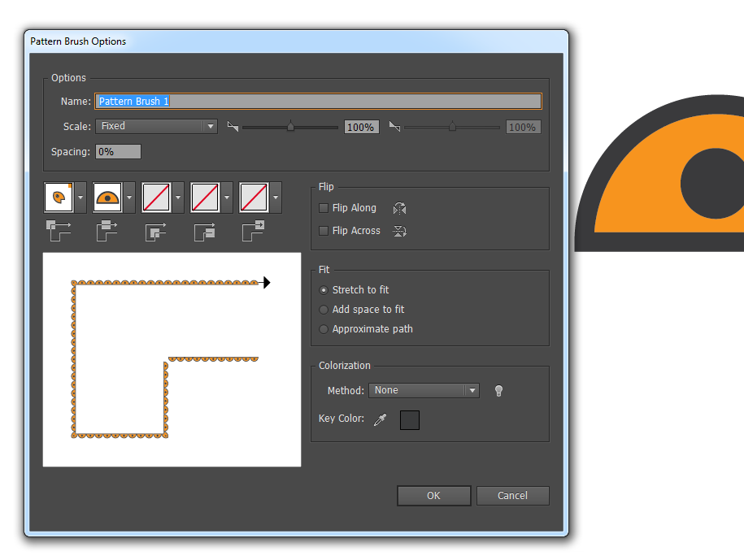
Task: Click the brush Name field
Action: [318, 101]
